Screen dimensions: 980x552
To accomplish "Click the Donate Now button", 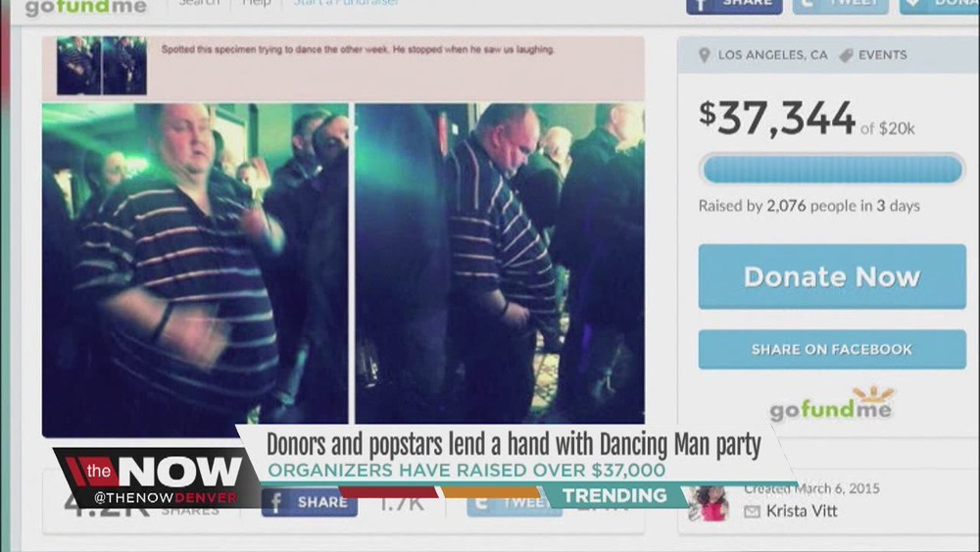I will point(832,276).
